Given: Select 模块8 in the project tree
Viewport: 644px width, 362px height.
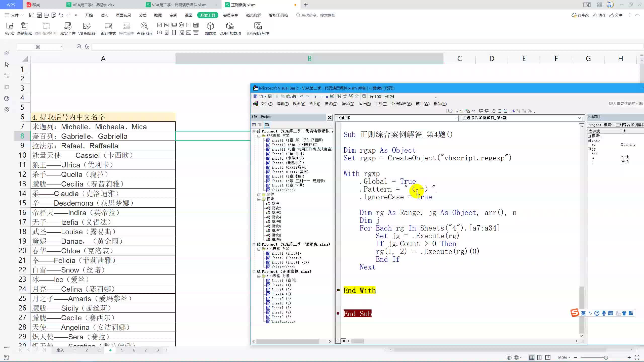Looking at the screenshot, I should 276,235.
